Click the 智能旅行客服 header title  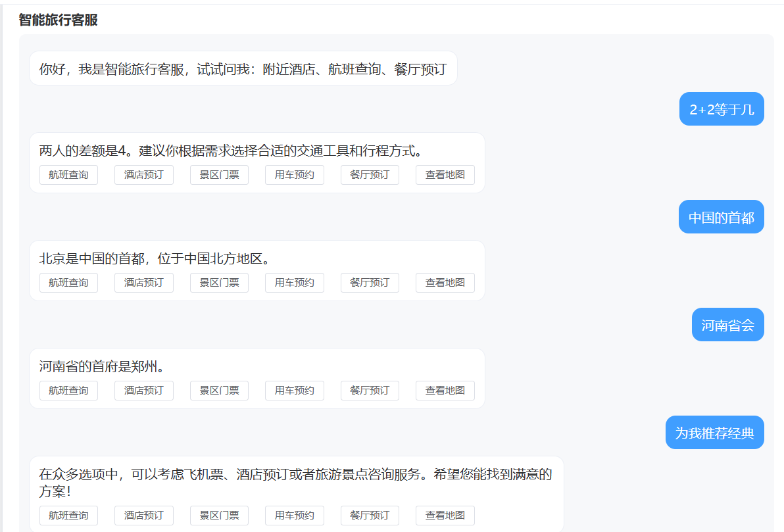pyautogui.click(x=59, y=20)
